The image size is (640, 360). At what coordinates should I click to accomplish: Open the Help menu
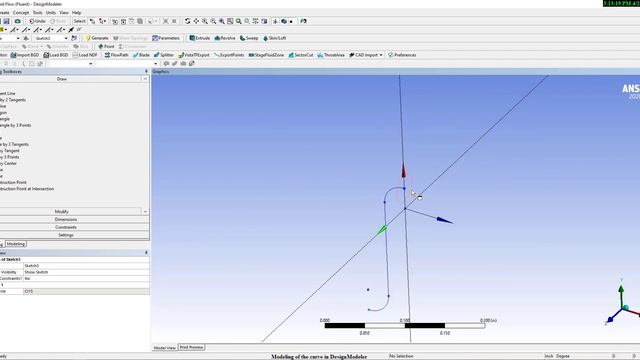[x=76, y=13]
